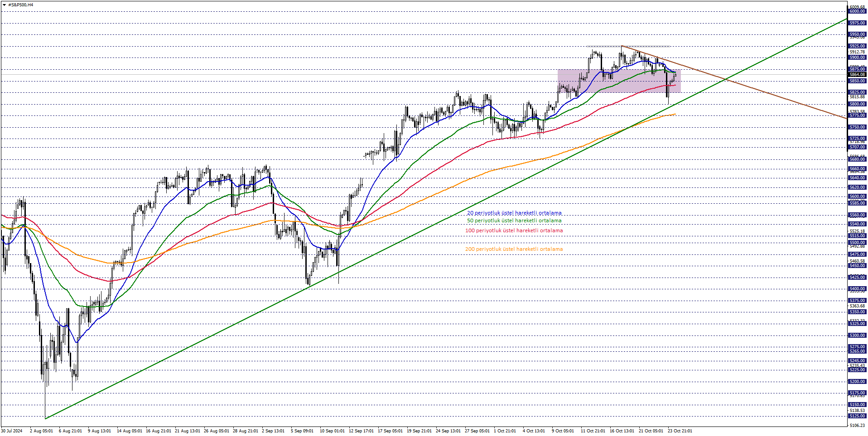Select the 100 periyotluk üstel hareketli ortalama label
868x436 pixels.
click(514, 230)
